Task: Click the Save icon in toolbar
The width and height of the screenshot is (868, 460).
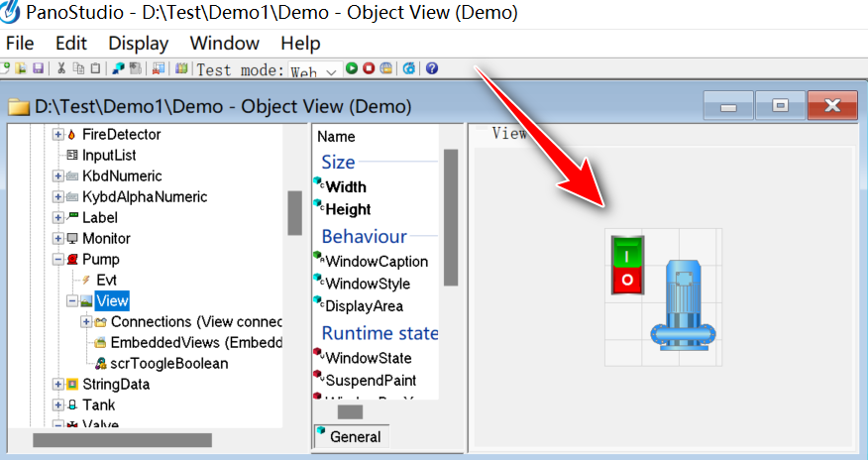Action: [38, 69]
